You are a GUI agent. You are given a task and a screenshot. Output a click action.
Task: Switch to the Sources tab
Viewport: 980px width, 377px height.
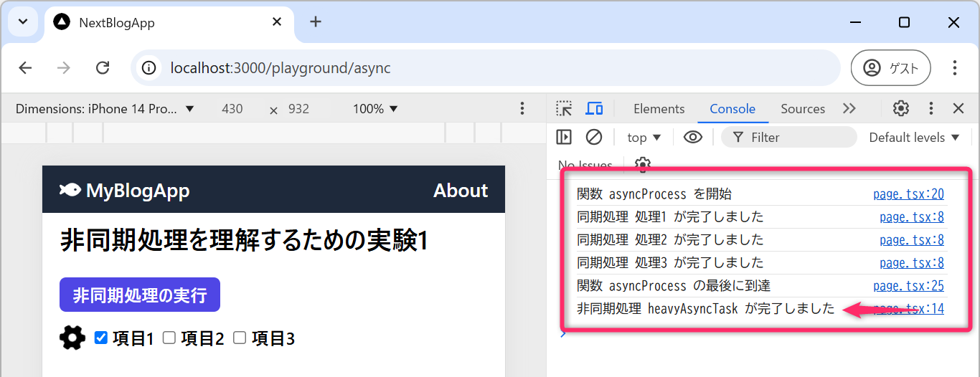point(802,109)
